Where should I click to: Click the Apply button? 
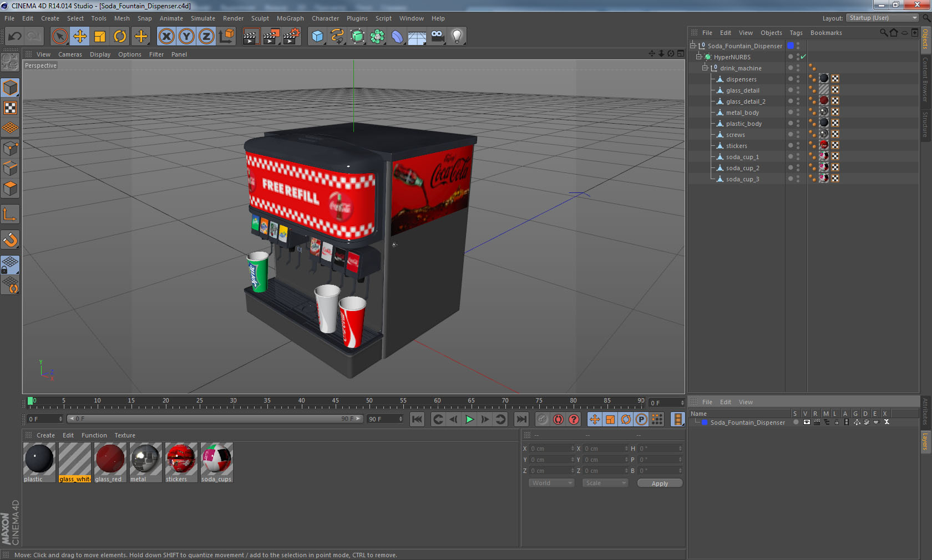click(660, 483)
